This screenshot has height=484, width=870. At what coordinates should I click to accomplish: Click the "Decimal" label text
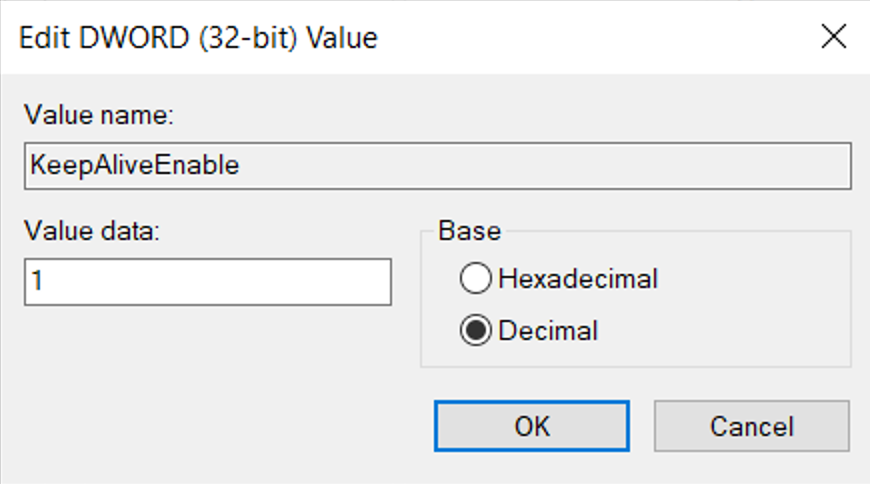(x=548, y=330)
